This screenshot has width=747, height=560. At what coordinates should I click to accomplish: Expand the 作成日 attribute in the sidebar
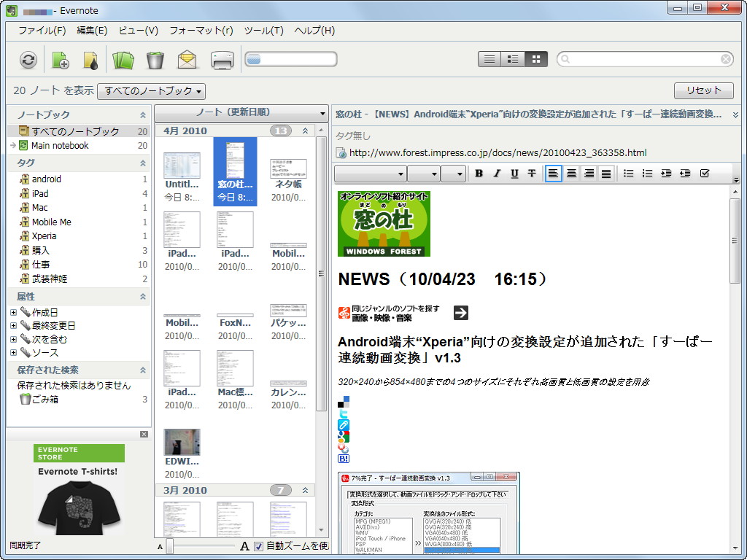(x=15, y=312)
